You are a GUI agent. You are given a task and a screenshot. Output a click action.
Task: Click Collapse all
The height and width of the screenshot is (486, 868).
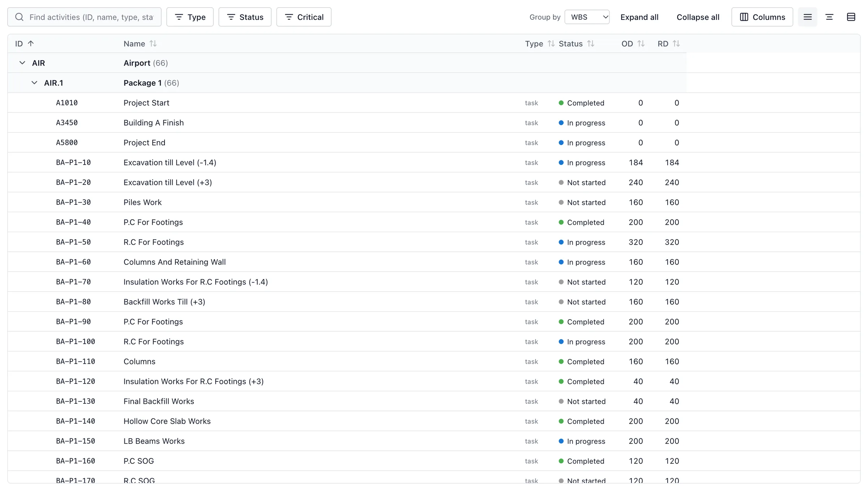pos(698,17)
